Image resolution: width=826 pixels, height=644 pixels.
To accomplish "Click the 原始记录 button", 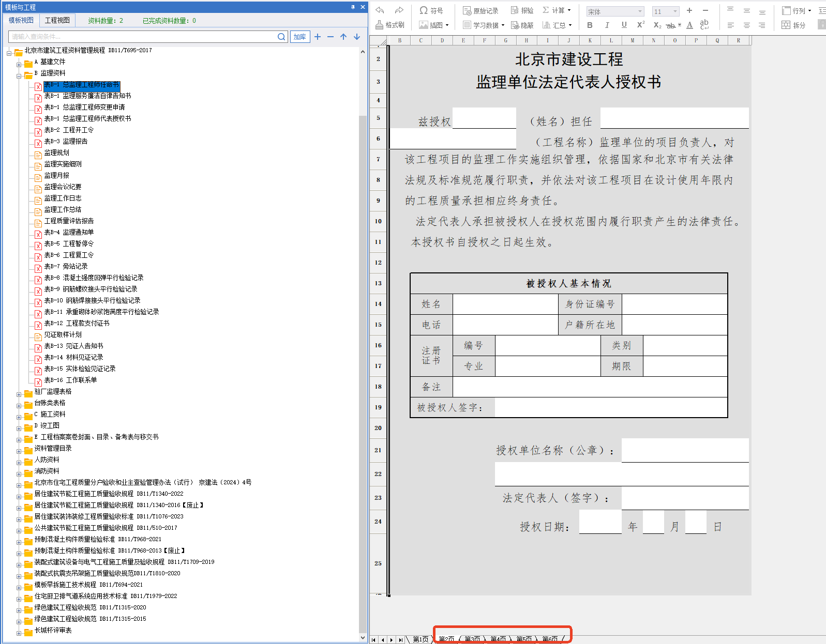I will pyautogui.click(x=480, y=10).
